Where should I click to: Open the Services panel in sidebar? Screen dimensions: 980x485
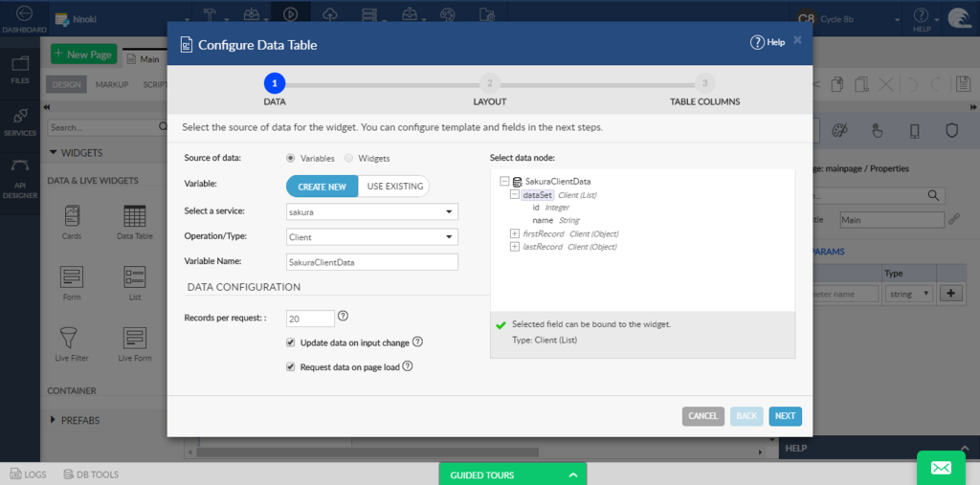20,121
